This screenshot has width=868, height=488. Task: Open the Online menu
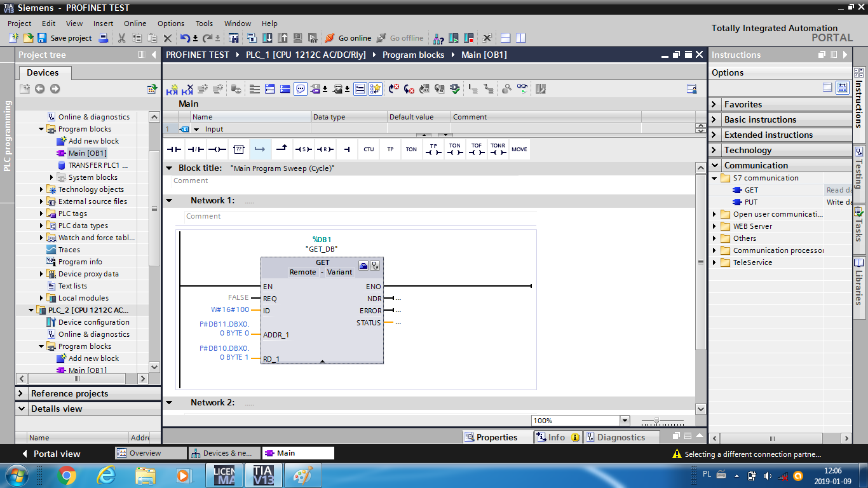tap(135, 24)
